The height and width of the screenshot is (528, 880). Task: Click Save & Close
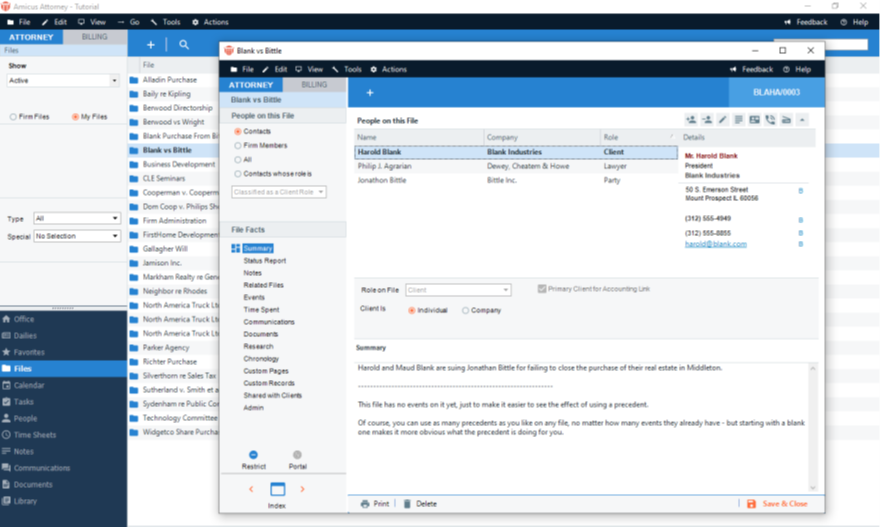tap(777, 504)
